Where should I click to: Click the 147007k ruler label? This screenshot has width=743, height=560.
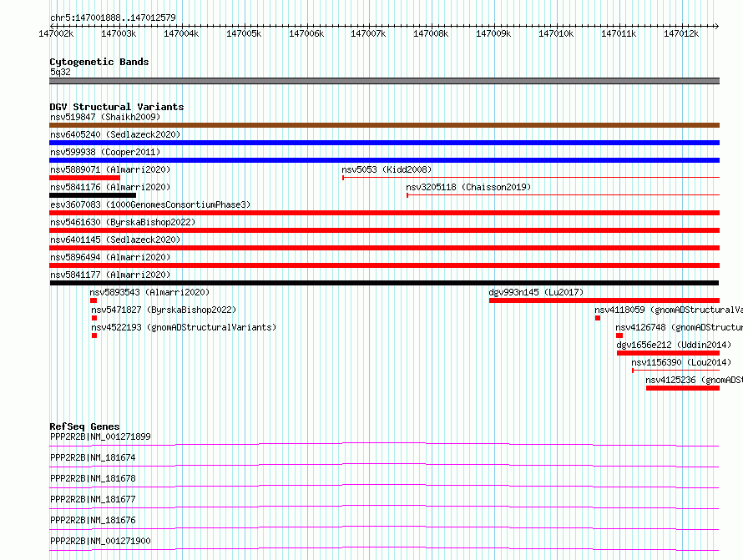tap(368, 33)
